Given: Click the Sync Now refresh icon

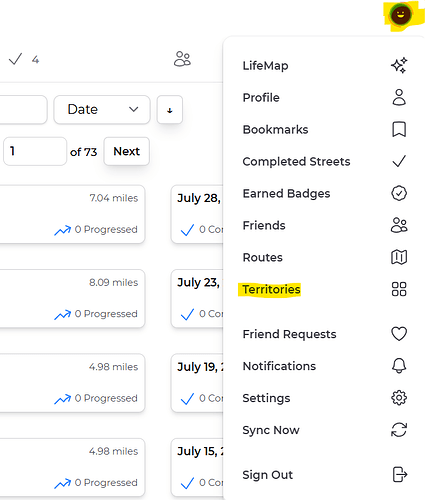Looking at the screenshot, I should click(x=399, y=430).
